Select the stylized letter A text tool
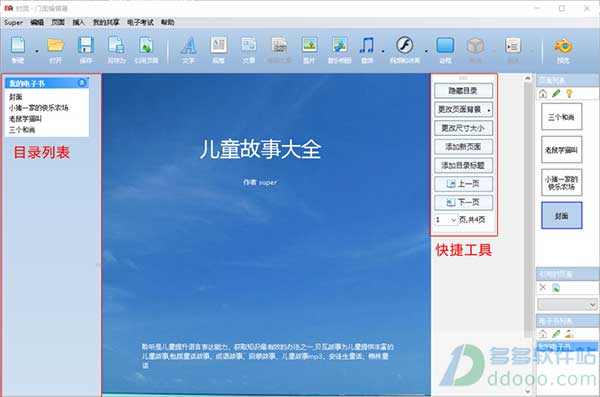The image size is (600, 397). coord(188,46)
